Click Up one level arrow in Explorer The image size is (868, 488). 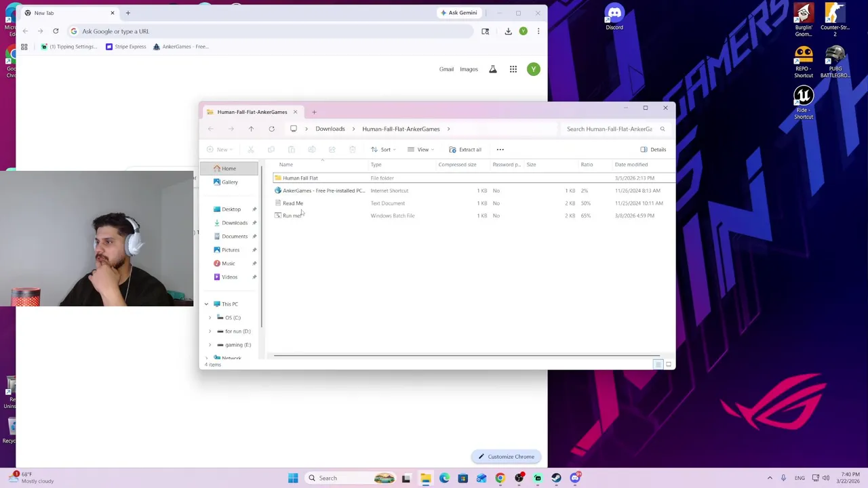coord(251,129)
